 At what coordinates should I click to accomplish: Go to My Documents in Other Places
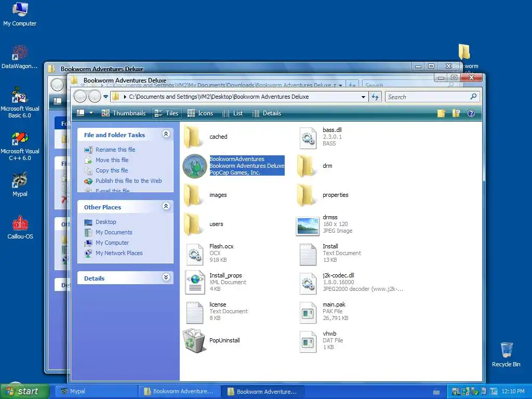[x=114, y=232]
